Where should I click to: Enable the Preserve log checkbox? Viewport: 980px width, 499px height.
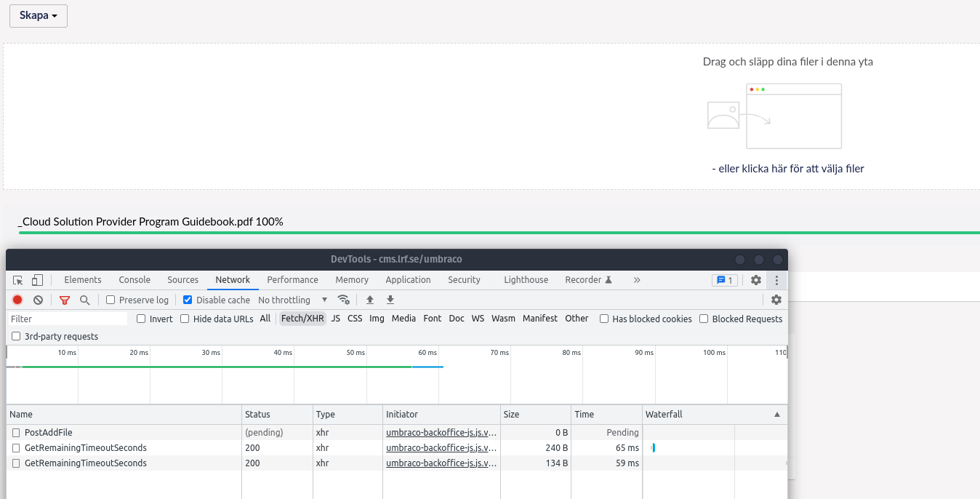click(x=110, y=299)
